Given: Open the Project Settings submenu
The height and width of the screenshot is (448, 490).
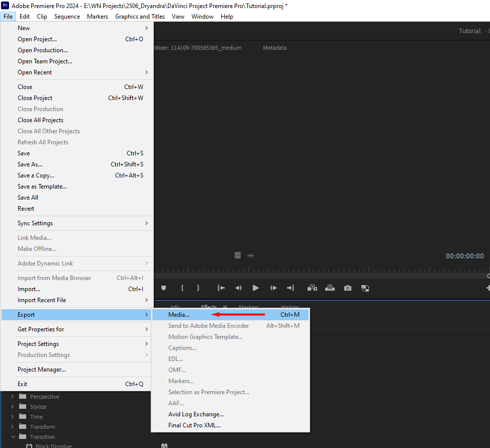Looking at the screenshot, I should click(x=76, y=344).
